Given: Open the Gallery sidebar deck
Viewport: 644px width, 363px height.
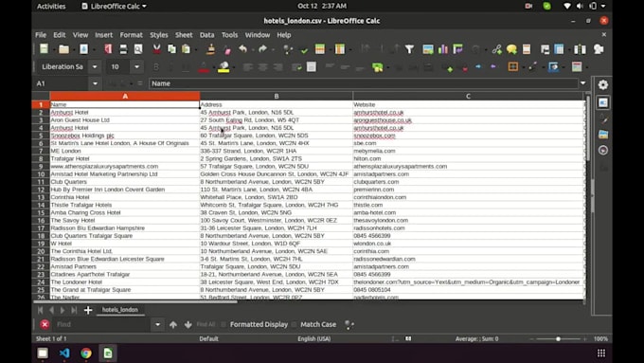Looking at the screenshot, I should [x=603, y=135].
